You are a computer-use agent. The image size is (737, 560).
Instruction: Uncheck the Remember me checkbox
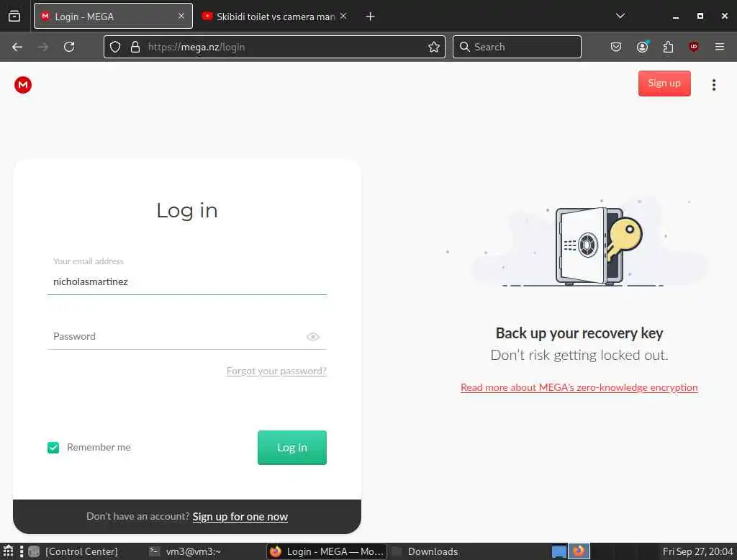point(53,447)
